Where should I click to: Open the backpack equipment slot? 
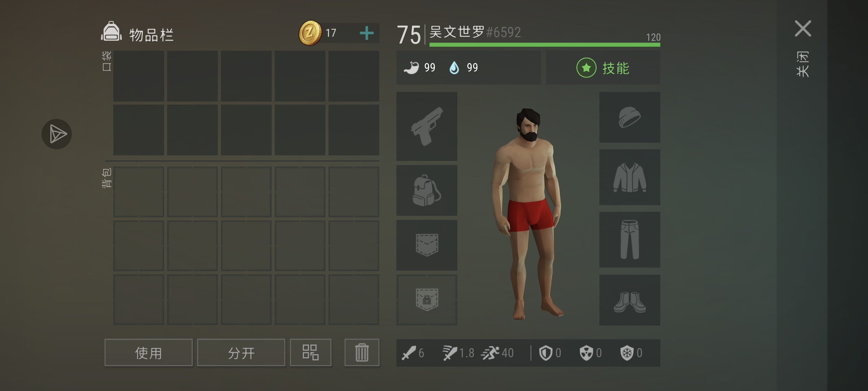tap(427, 190)
